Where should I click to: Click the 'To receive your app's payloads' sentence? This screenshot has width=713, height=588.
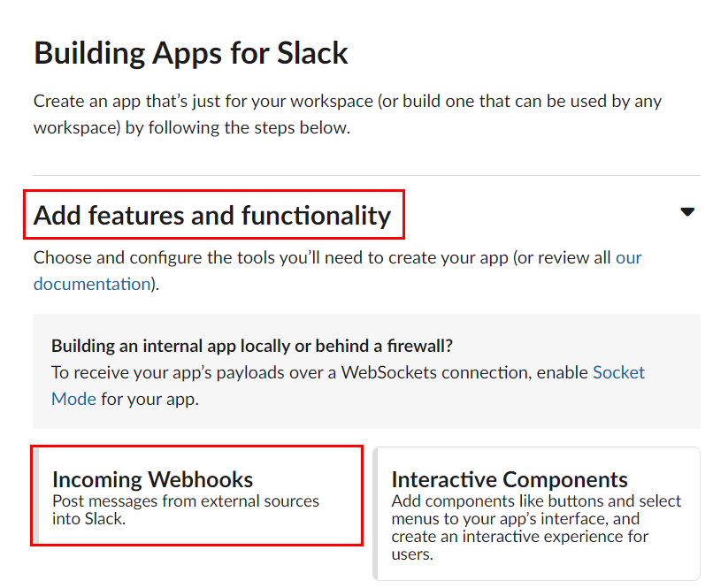coord(348,386)
